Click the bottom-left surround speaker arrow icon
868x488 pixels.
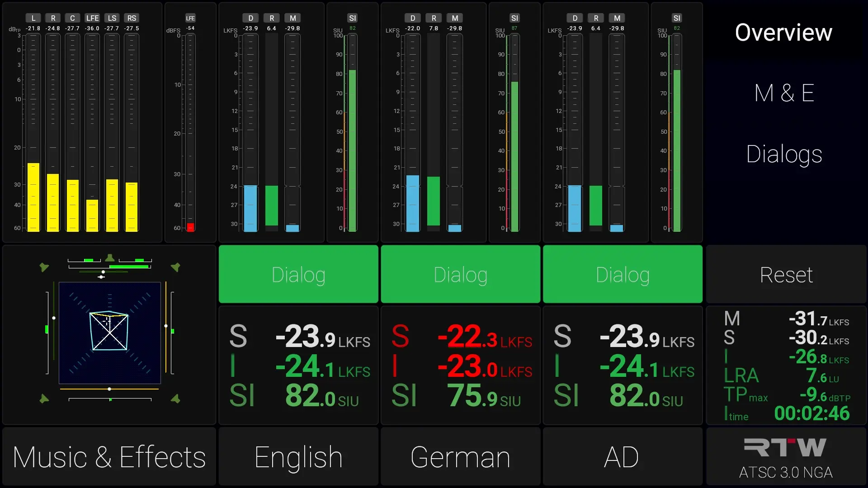[x=44, y=399]
